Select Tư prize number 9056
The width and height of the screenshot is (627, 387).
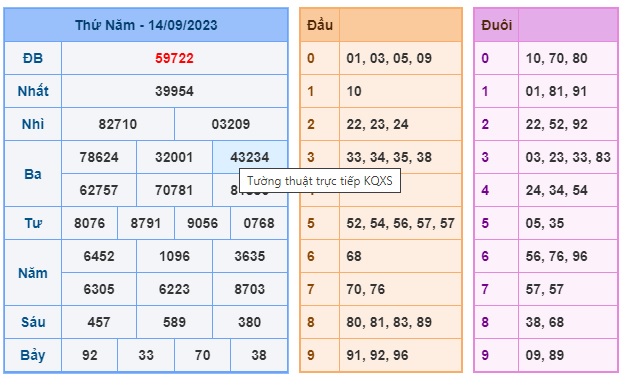202,223
